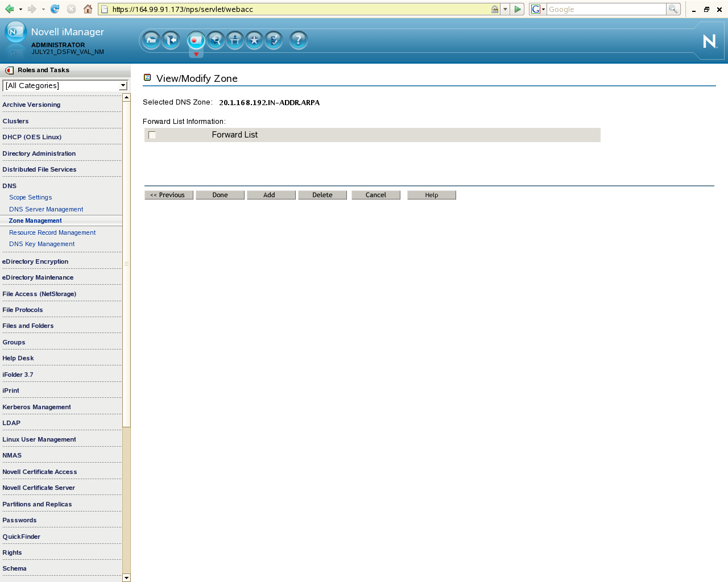Open the Google search engine selector
728x582 pixels.
(538, 9)
